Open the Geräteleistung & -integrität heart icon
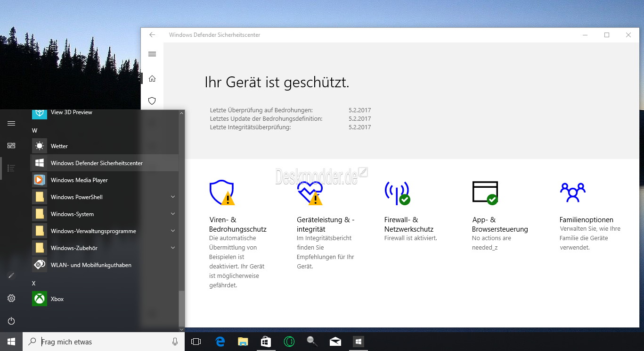This screenshot has height=351, width=644. tap(310, 193)
